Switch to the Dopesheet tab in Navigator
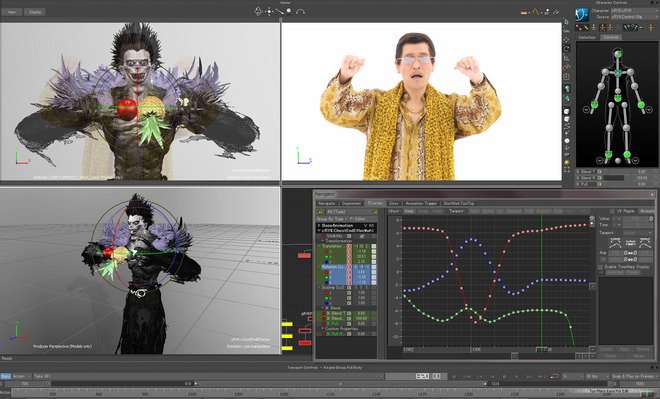The image size is (660, 399). [351, 203]
